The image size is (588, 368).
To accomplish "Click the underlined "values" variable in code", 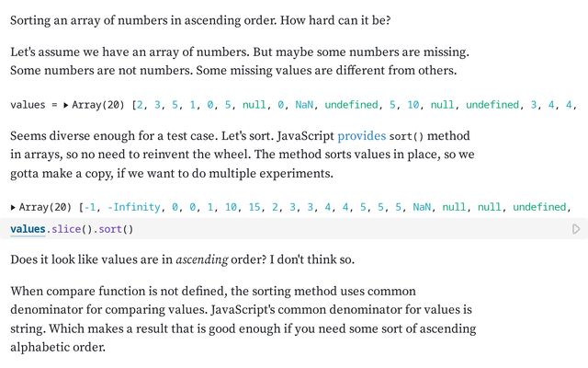I will (x=30, y=229).
